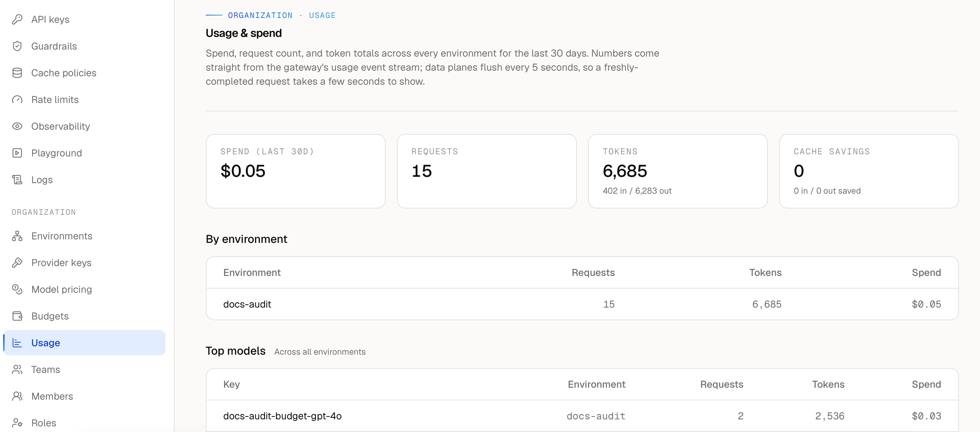Click '0 in / 0 out saved' text
The width and height of the screenshot is (980, 432).
[x=827, y=191]
